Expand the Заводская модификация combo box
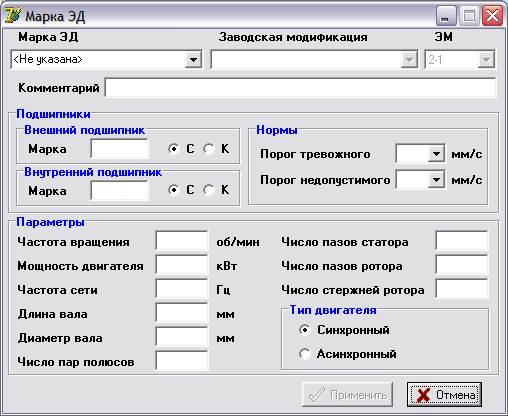This screenshot has height=416, width=508. (409, 60)
